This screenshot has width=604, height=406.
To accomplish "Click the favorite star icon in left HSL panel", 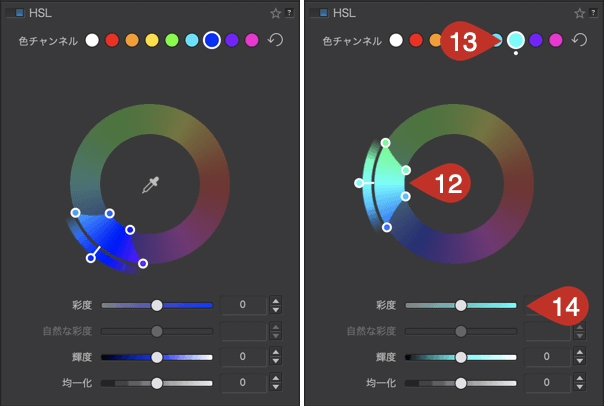I will click(x=275, y=13).
